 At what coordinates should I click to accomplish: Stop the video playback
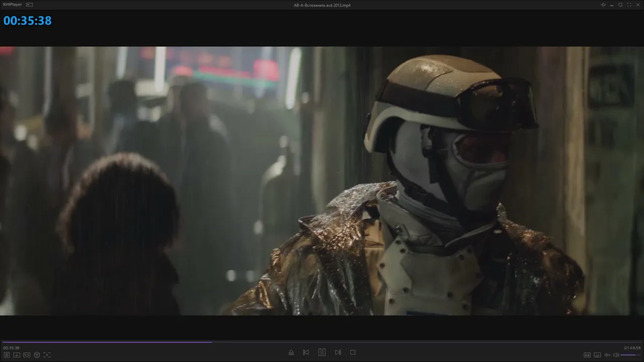click(353, 352)
